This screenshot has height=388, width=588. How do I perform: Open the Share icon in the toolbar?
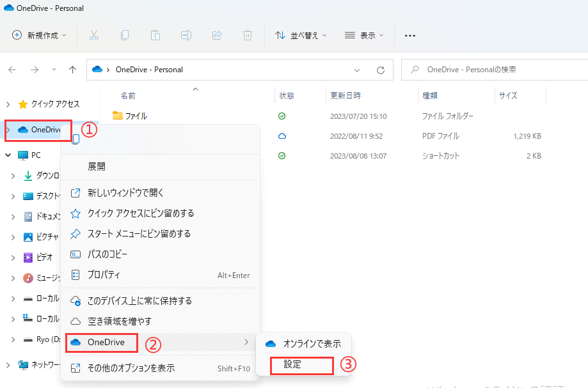(x=217, y=35)
